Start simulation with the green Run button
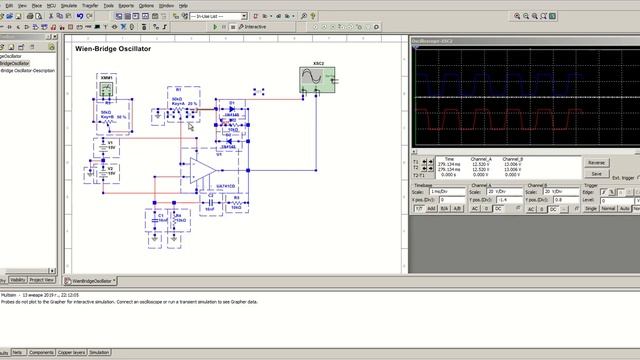The height and width of the screenshot is (360, 640). pos(216,27)
